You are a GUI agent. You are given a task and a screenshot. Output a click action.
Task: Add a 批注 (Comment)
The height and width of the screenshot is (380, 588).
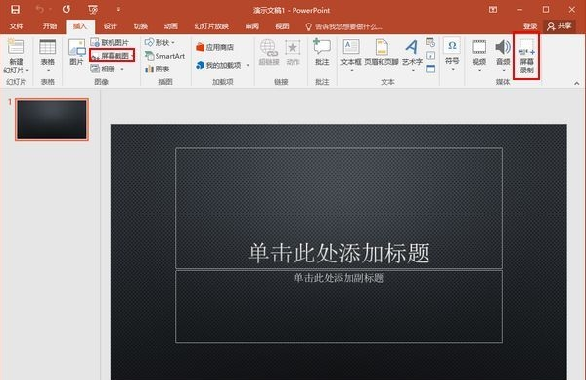click(x=322, y=52)
